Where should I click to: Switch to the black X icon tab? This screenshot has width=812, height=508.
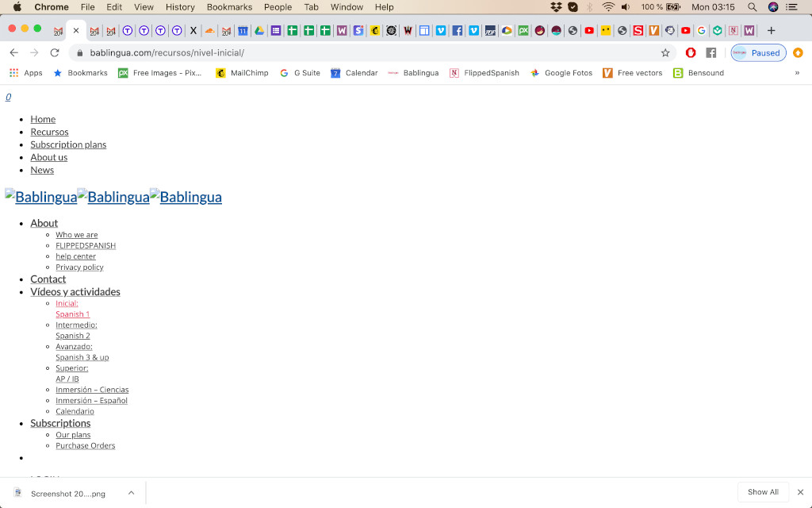click(193, 31)
